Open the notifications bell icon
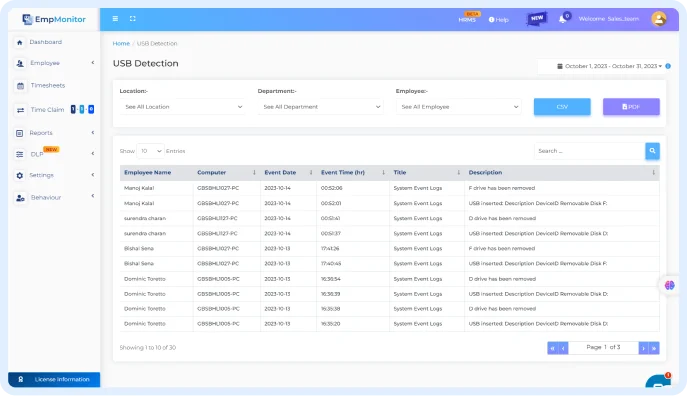Image resolution: width=687 pixels, height=396 pixels. pyautogui.click(x=563, y=19)
